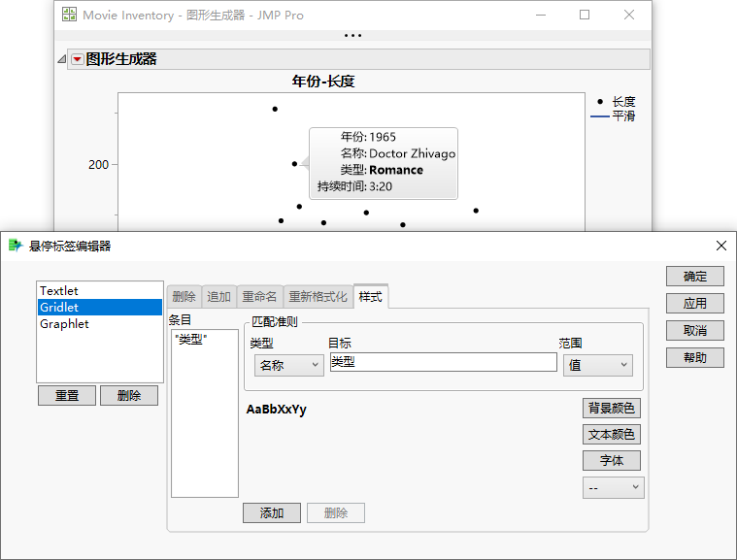Screen dimensions: 737x560
Task: Open the 重新格式化 tab
Action: coord(318,297)
